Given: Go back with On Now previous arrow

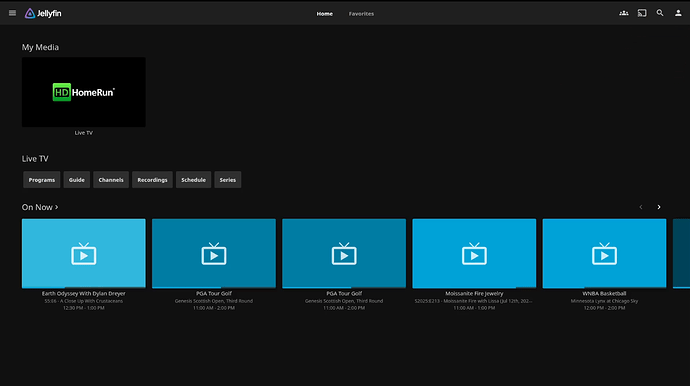Looking at the screenshot, I should pos(641,207).
